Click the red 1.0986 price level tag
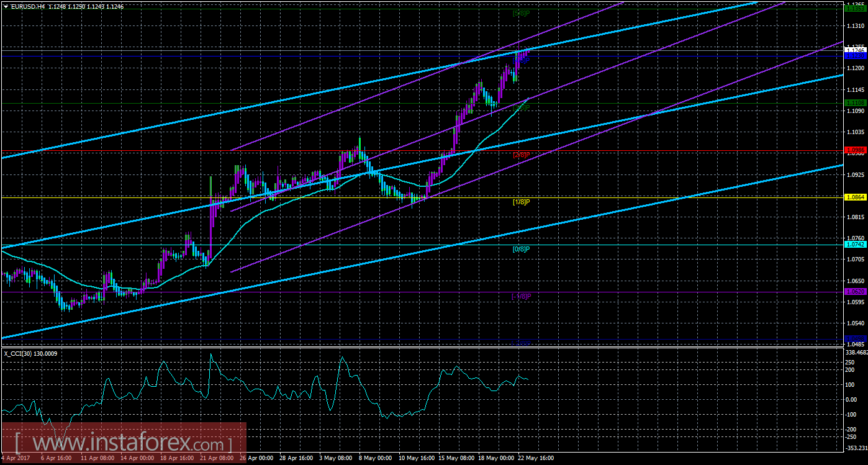Image resolution: width=868 pixels, height=465 pixels. tap(856, 150)
